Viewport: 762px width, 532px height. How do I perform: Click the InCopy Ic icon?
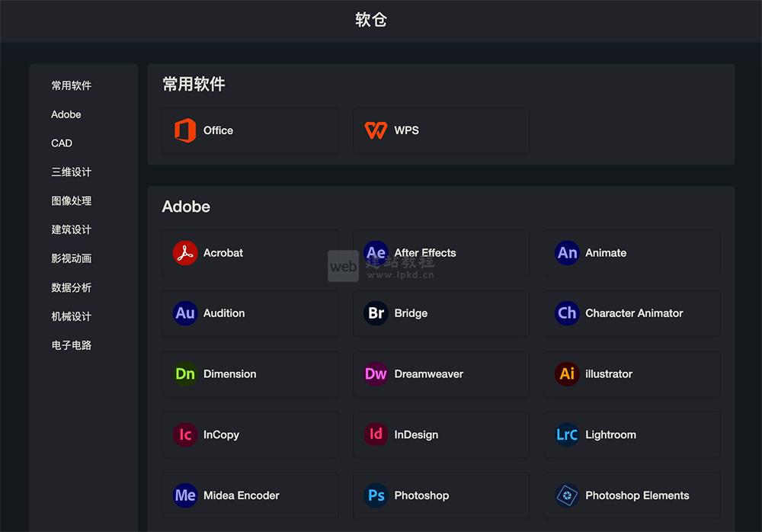(x=185, y=435)
